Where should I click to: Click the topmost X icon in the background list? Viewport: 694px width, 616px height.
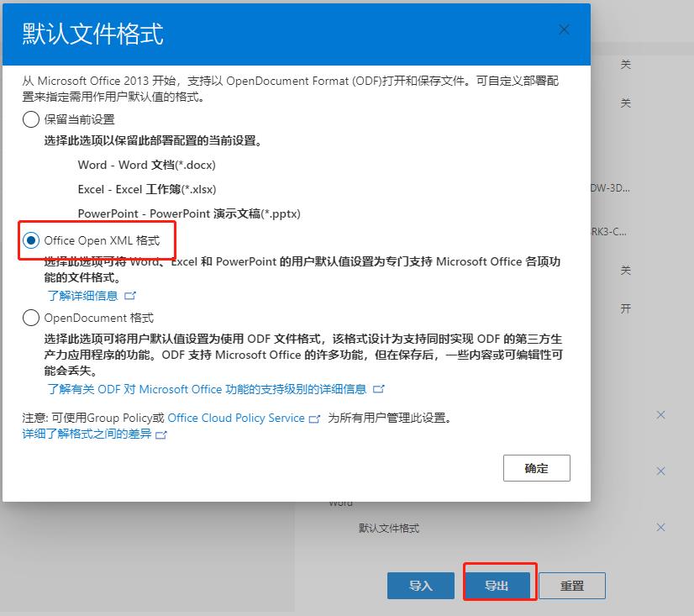(x=660, y=415)
